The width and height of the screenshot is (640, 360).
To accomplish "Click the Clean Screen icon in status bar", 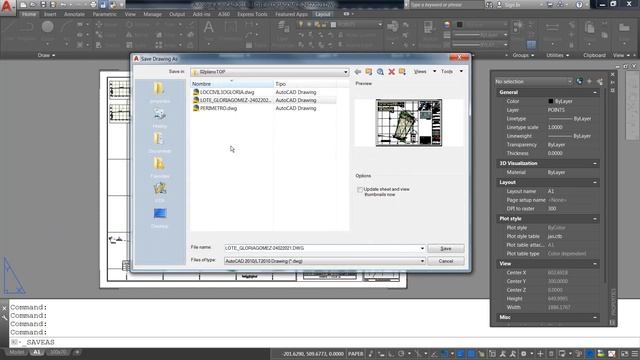I will pos(625,353).
